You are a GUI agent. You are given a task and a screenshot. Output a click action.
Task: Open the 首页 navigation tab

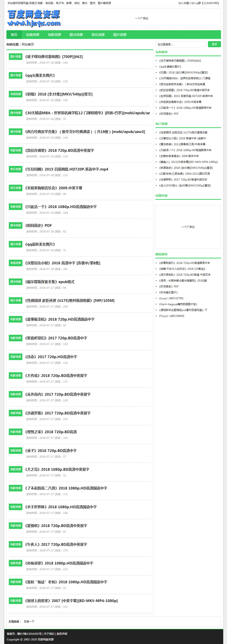coord(14,35)
